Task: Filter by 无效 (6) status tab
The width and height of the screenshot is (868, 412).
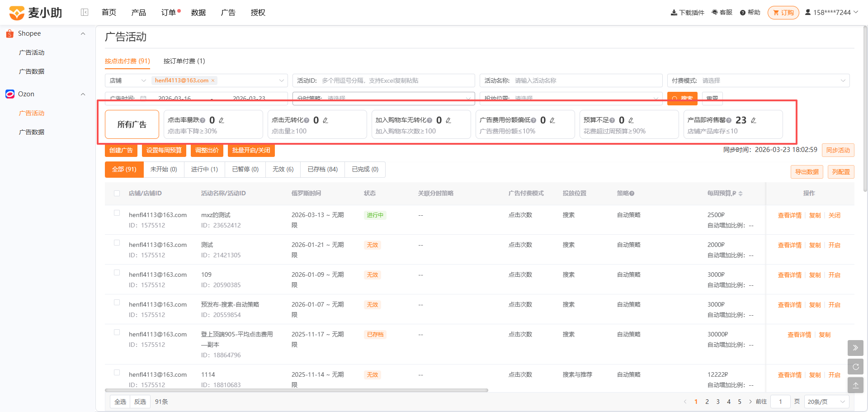Action: click(283, 169)
